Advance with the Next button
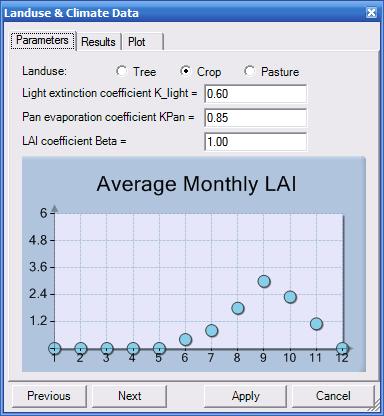The image size is (384, 416). 130,396
